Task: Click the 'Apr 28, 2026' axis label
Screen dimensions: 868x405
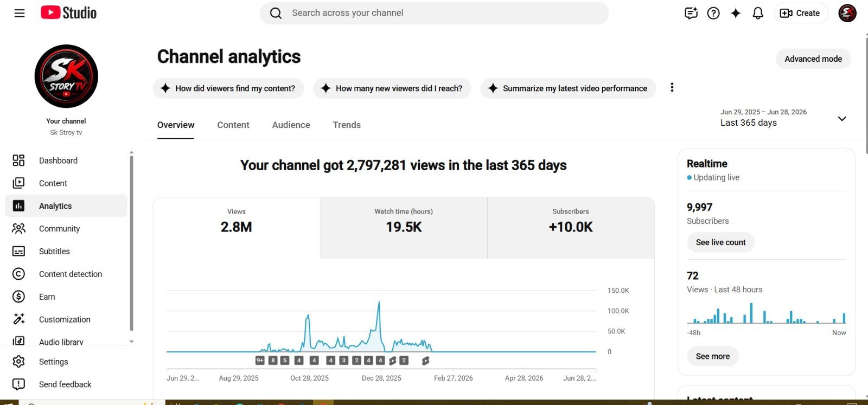Action: tap(524, 378)
